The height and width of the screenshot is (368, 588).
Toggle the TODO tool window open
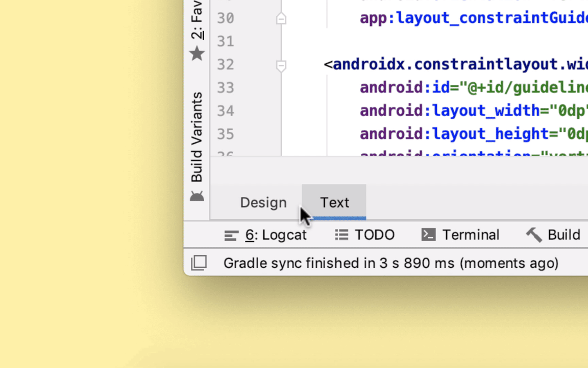point(374,235)
